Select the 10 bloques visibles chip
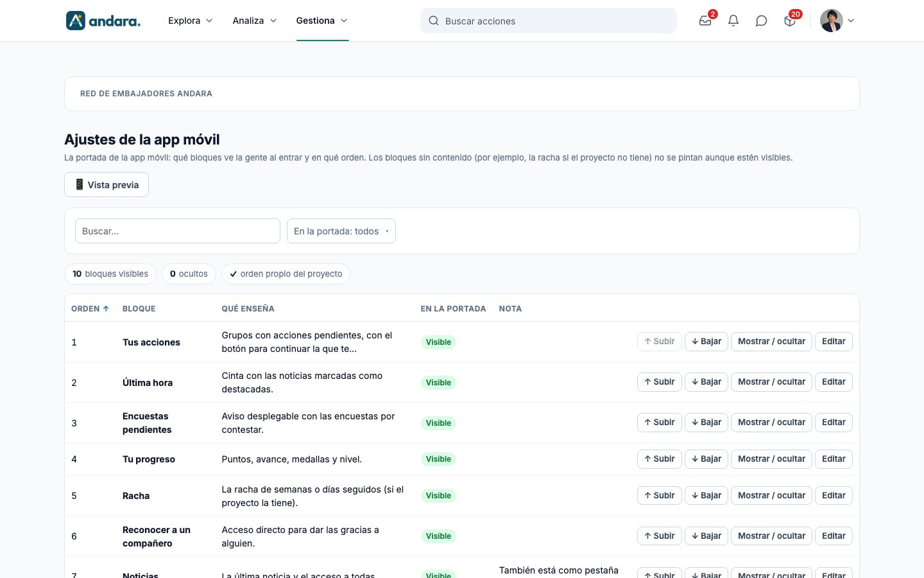 point(110,274)
